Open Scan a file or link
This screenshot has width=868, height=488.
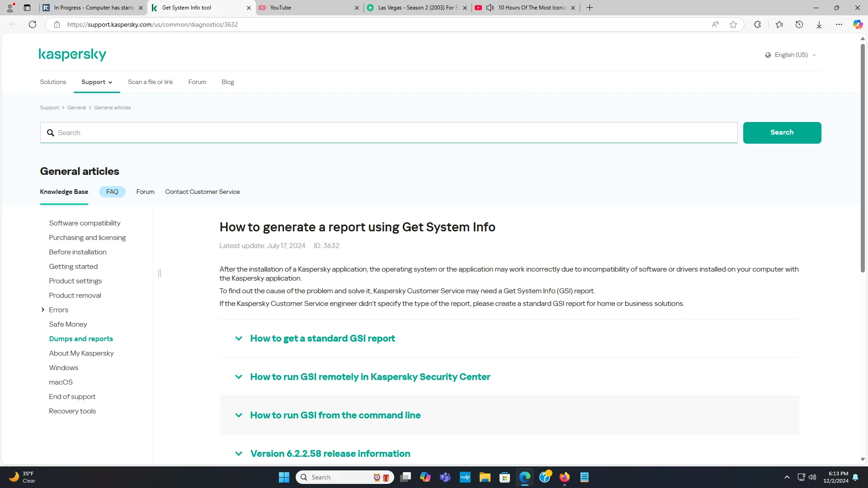tap(150, 82)
